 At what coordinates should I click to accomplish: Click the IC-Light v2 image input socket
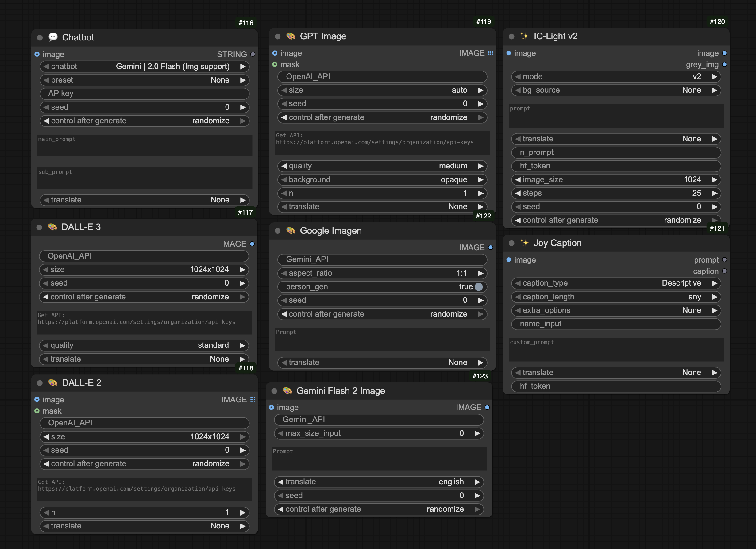(x=509, y=53)
